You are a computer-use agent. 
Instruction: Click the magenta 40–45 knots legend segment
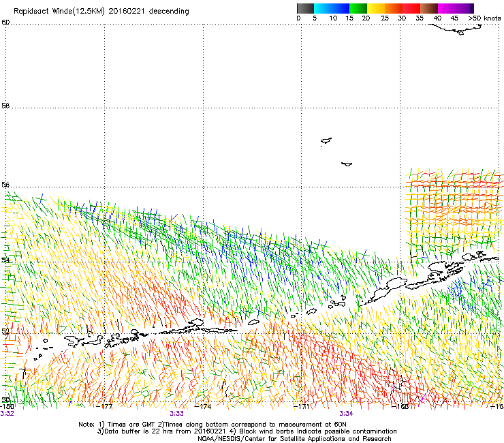[x=447, y=8]
